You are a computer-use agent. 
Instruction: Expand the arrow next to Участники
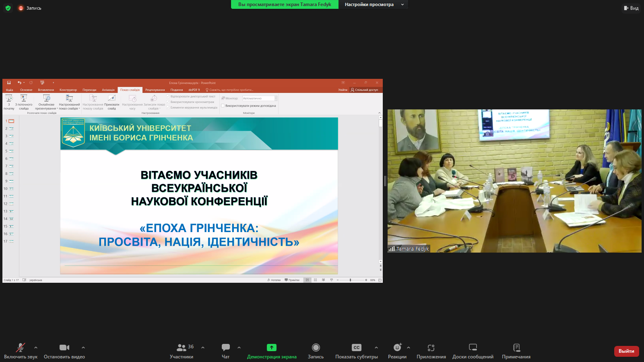[x=203, y=348]
